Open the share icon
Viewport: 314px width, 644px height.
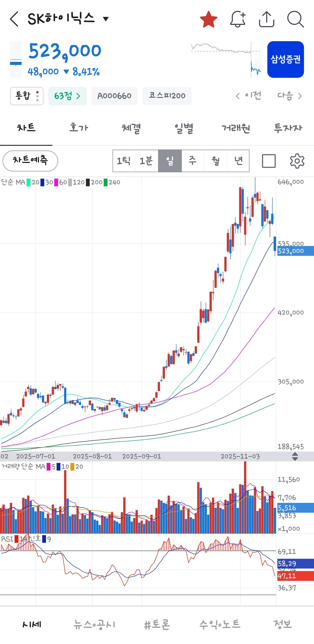pos(266,19)
